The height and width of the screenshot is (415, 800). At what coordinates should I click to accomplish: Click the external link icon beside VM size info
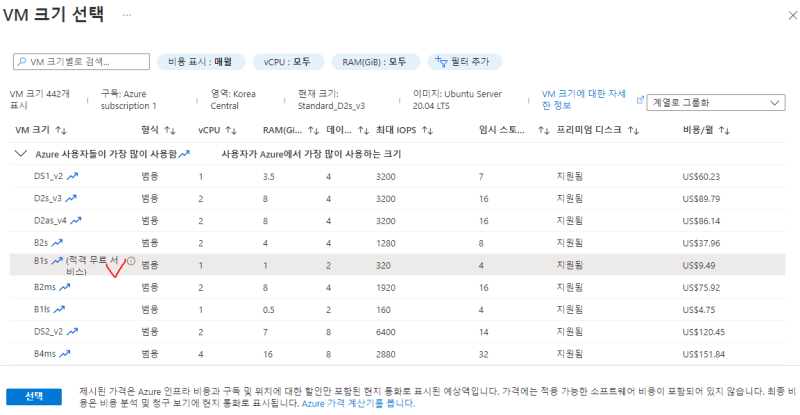coord(640,101)
